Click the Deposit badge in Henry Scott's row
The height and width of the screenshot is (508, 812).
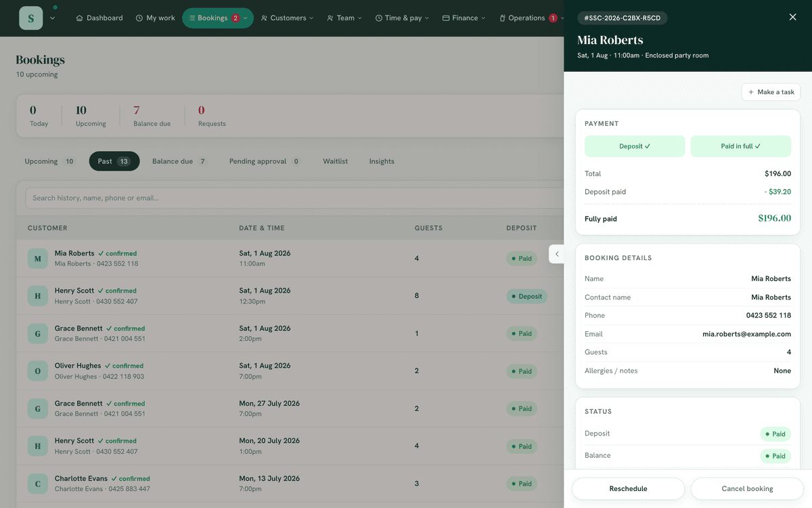point(526,296)
